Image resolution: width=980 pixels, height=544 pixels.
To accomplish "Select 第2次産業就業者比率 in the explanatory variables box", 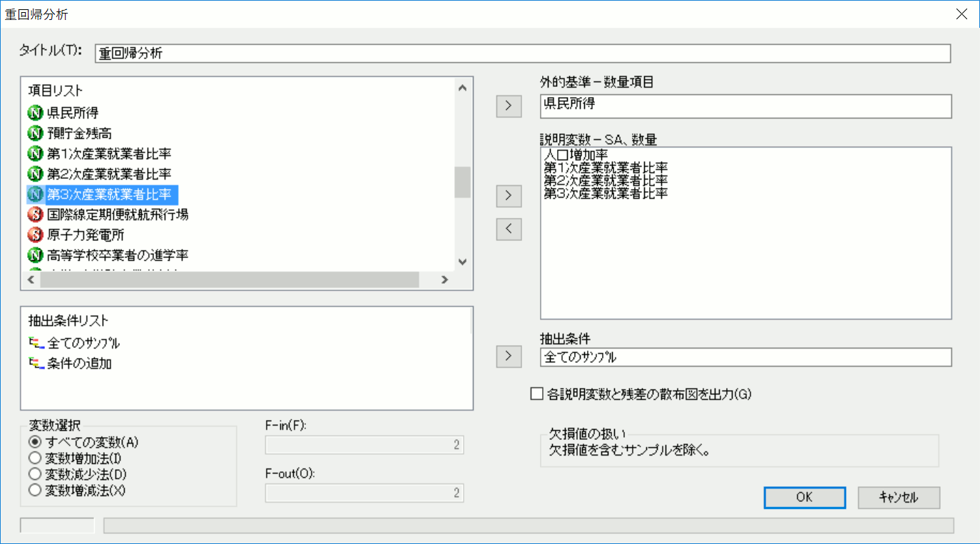I will (x=606, y=180).
